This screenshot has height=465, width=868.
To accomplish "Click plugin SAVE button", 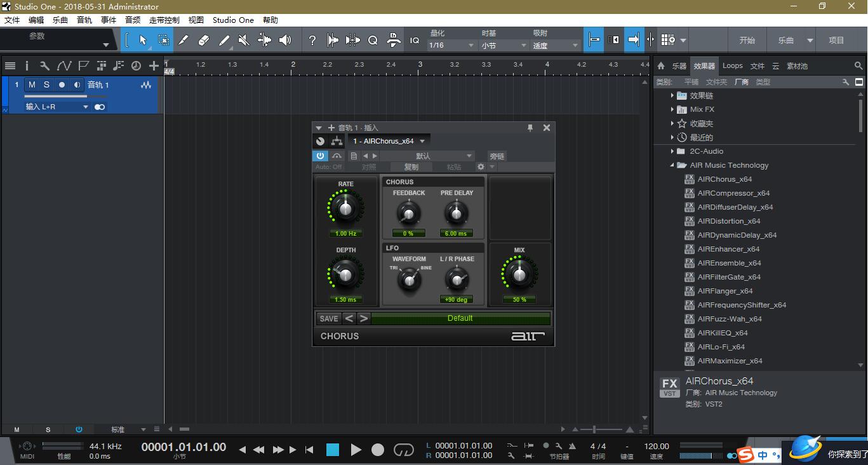I will point(329,318).
